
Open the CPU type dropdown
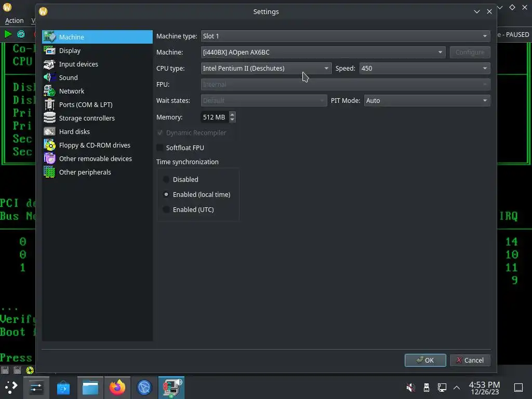point(266,68)
